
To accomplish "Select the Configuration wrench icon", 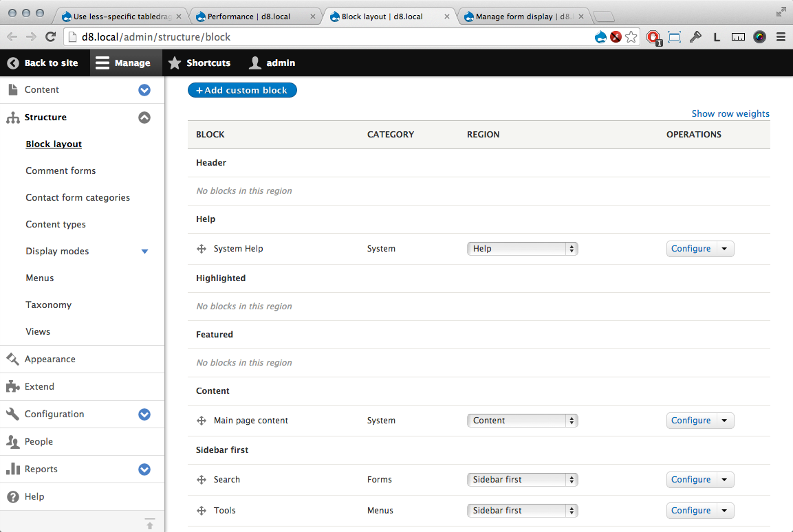I will click(x=12, y=414).
